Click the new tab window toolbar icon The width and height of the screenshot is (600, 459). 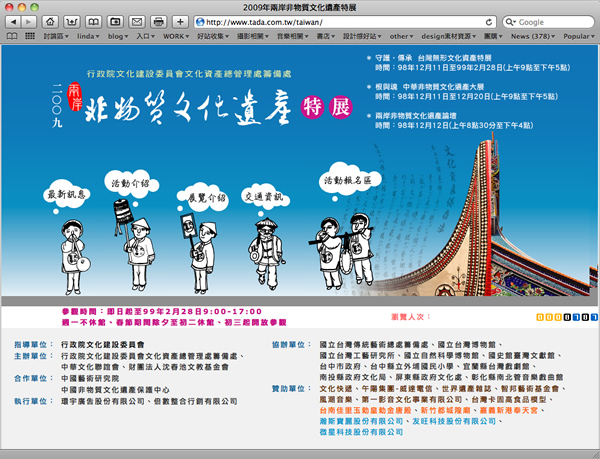click(x=115, y=22)
